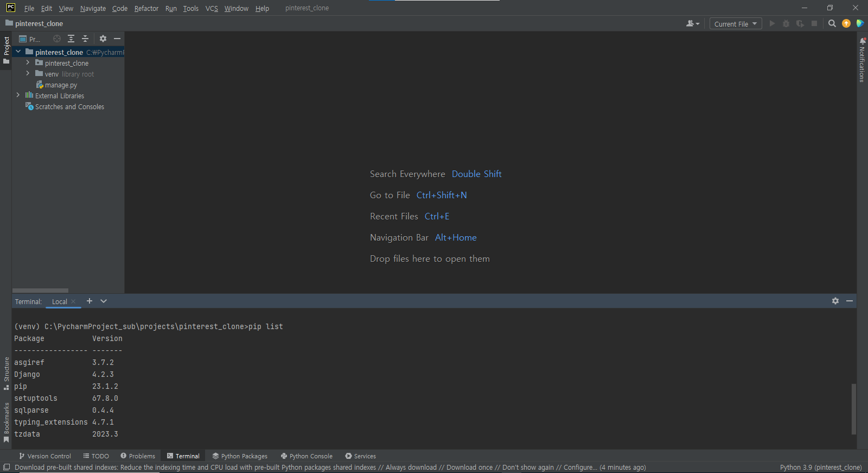Click Expand All in Project panel

pyautogui.click(x=71, y=39)
